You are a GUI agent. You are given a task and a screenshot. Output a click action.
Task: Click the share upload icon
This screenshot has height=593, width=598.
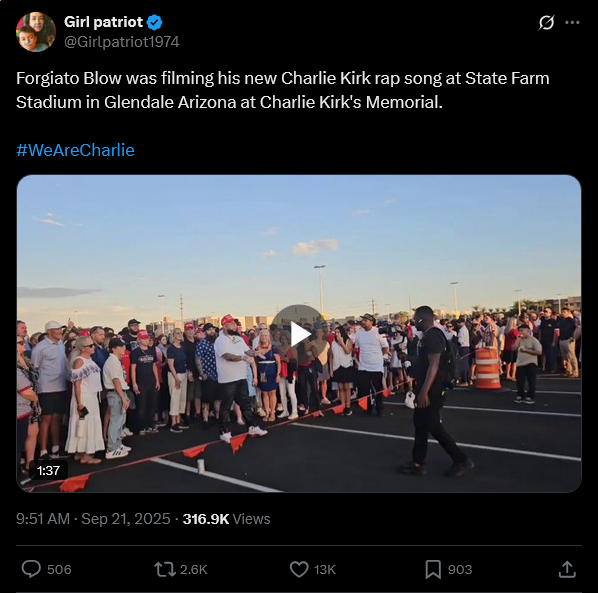pos(567,569)
